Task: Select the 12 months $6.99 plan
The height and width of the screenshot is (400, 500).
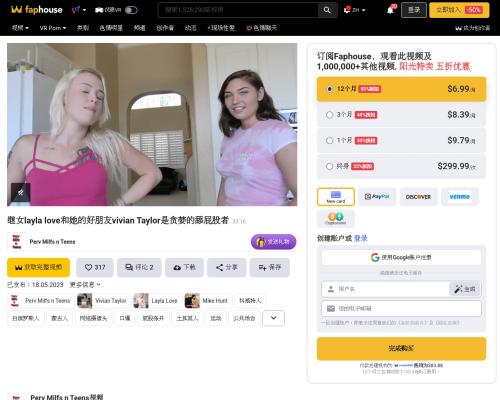Action: click(x=401, y=89)
